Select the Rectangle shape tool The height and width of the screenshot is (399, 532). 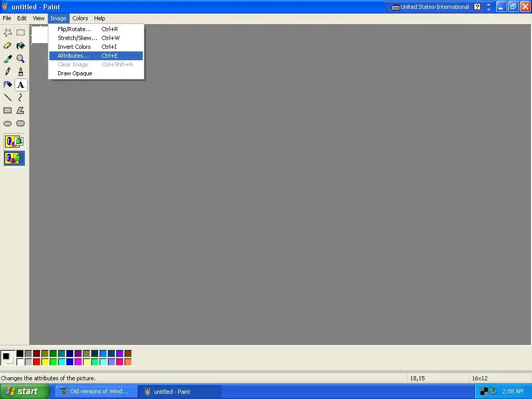pos(7,111)
